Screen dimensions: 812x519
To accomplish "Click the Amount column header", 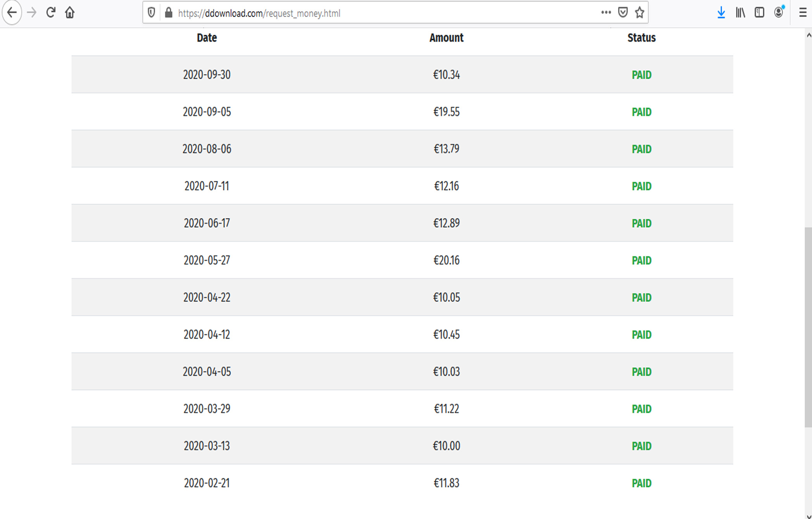I will click(446, 38).
